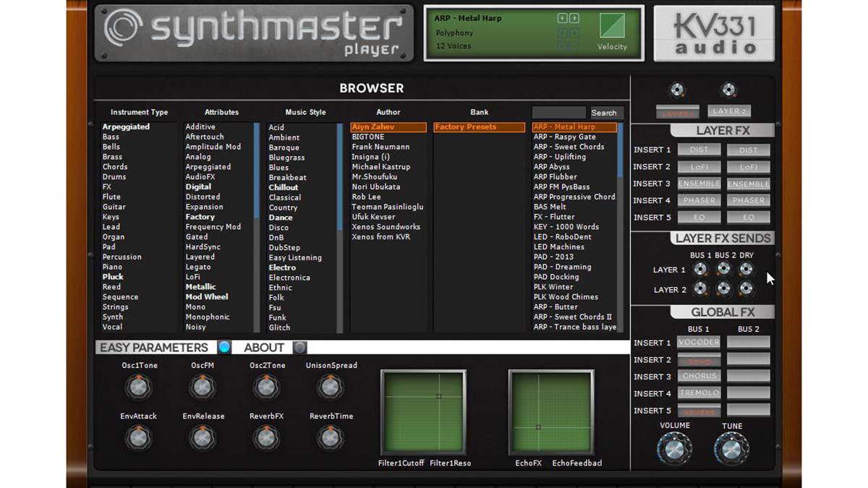868x488 pixels.
Task: Go to next preset using right arrow
Action: click(x=574, y=18)
